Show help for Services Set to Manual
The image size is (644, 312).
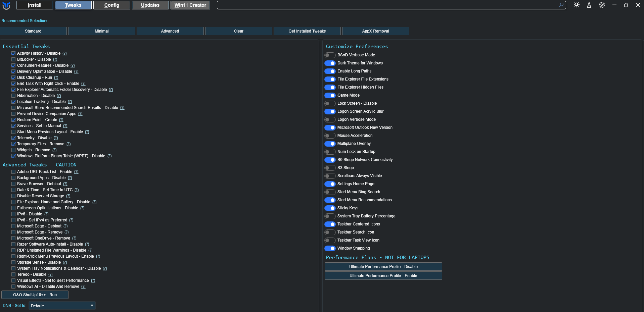tap(65, 126)
